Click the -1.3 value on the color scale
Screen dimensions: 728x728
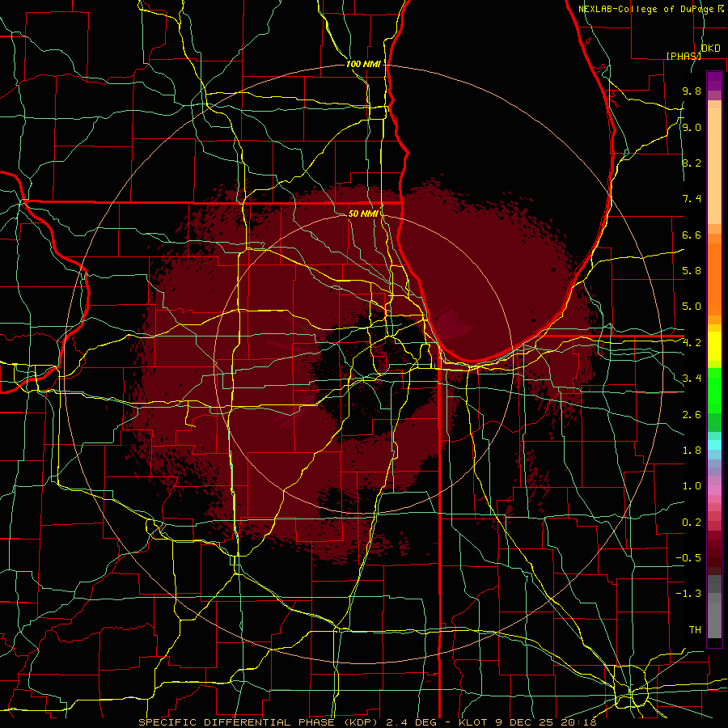[688, 595]
